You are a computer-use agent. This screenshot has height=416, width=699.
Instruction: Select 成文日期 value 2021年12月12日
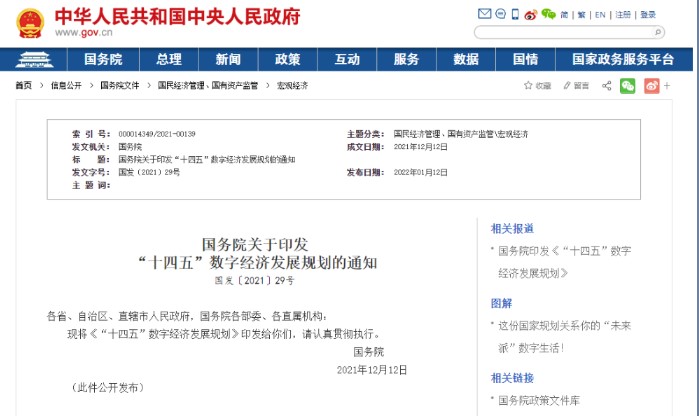[420, 147]
